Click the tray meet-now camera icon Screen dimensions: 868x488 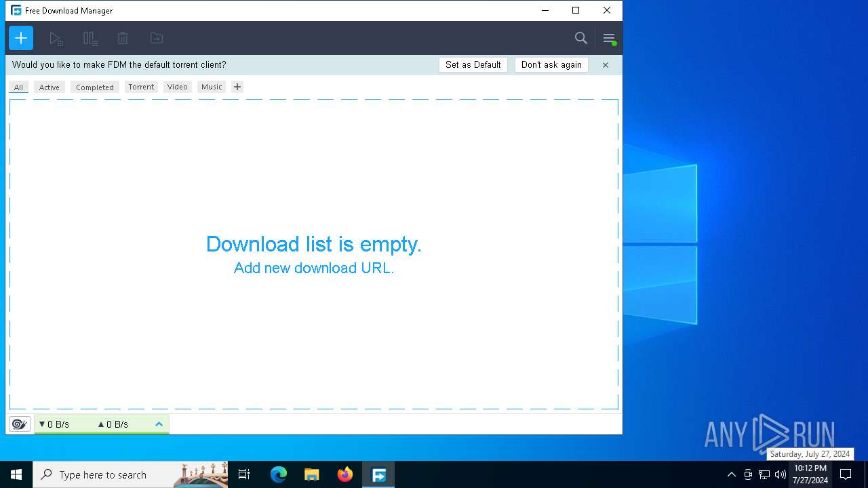[748, 474]
